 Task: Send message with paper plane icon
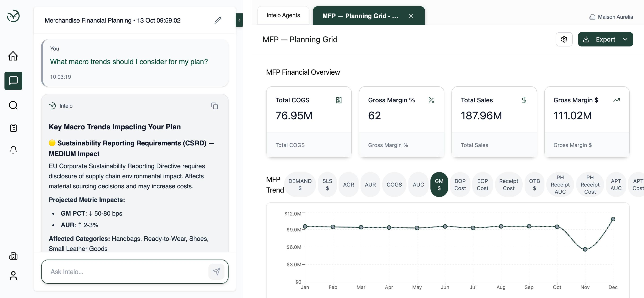click(x=216, y=271)
